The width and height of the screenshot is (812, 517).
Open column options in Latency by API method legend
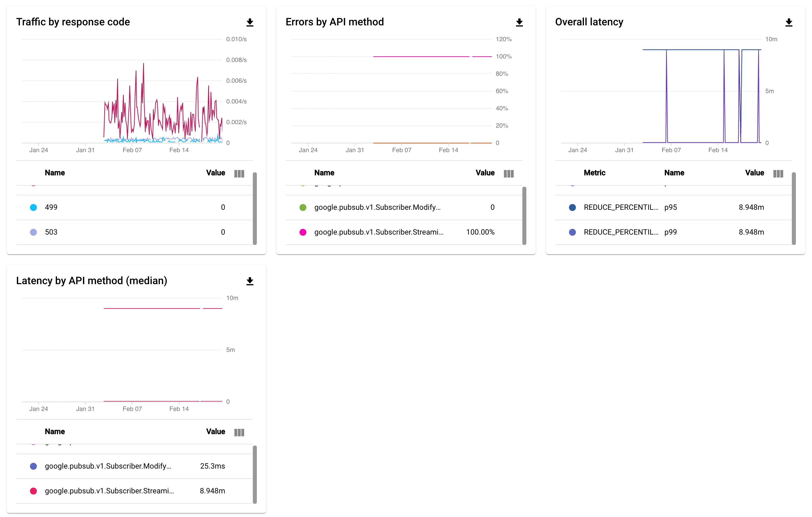pyautogui.click(x=239, y=432)
